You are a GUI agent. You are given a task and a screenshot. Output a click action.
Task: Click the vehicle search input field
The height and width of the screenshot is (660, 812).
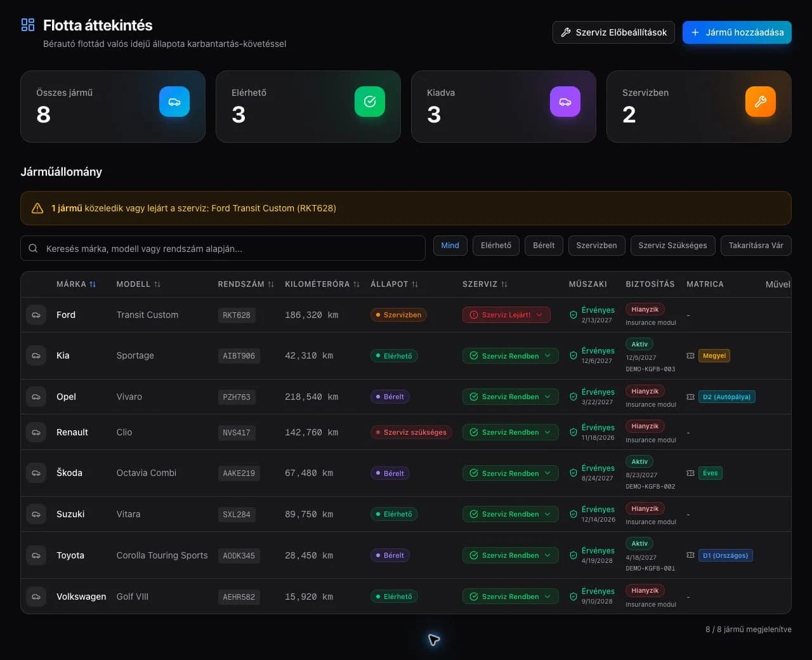pos(223,248)
